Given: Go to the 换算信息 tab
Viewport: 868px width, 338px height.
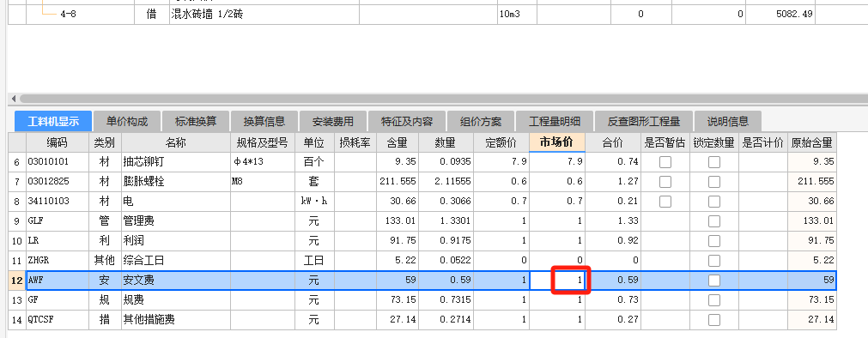Looking at the screenshot, I should 264,121.
